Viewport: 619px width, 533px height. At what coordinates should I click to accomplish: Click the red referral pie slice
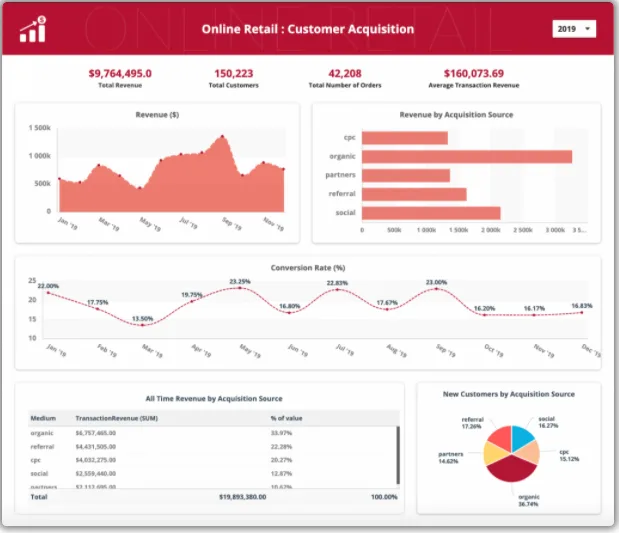pos(501,437)
